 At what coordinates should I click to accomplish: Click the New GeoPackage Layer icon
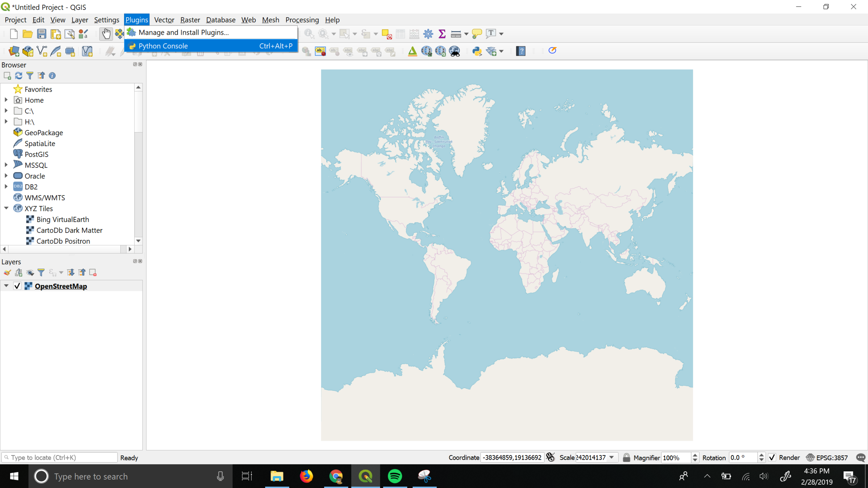tap(28, 51)
